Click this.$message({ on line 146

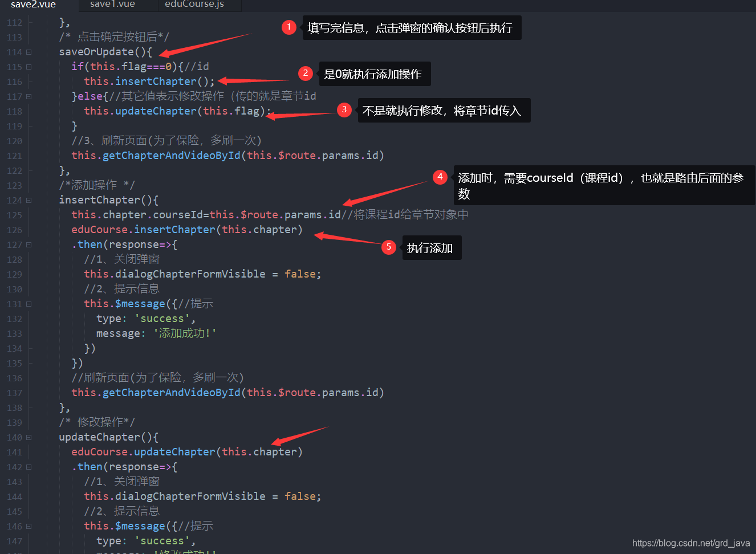point(131,526)
